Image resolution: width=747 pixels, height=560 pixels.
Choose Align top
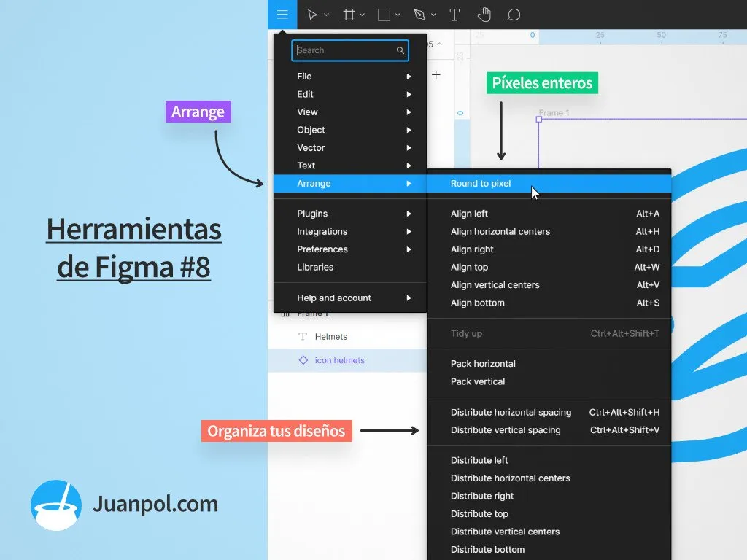pos(549,267)
